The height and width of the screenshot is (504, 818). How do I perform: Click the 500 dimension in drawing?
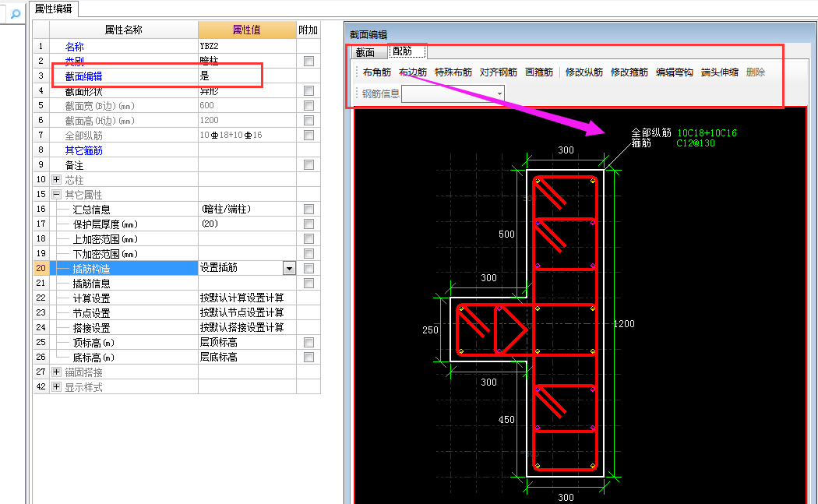click(x=506, y=234)
